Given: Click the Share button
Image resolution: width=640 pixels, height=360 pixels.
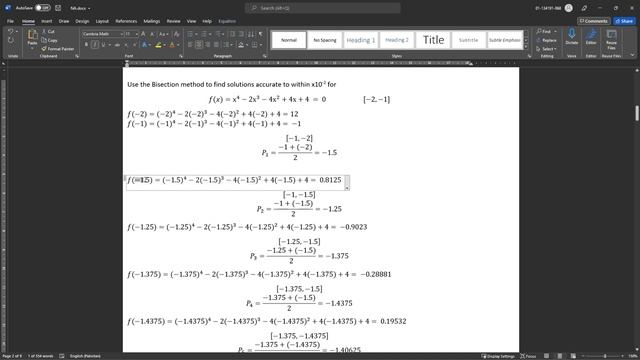Looking at the screenshot, I should (624, 21).
